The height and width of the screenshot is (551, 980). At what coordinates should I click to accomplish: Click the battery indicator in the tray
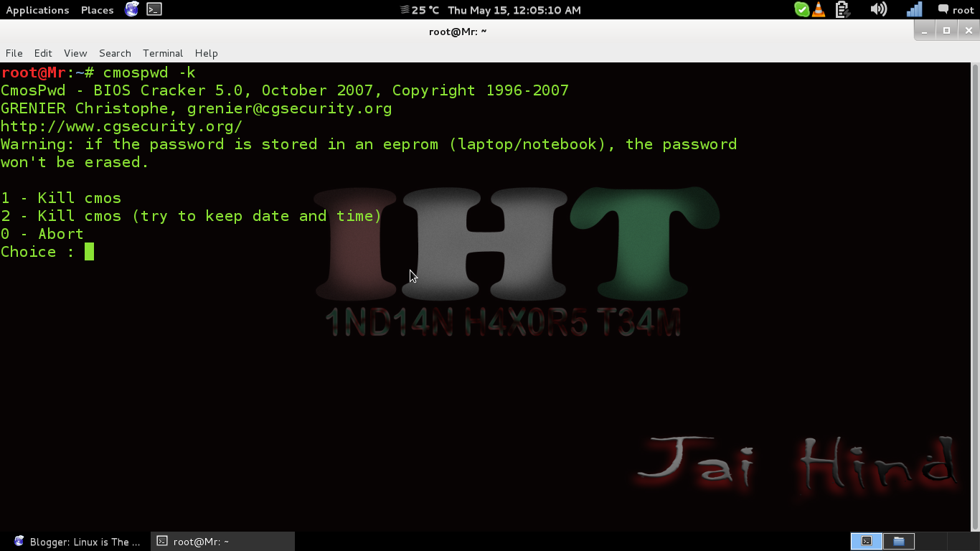pos(842,9)
